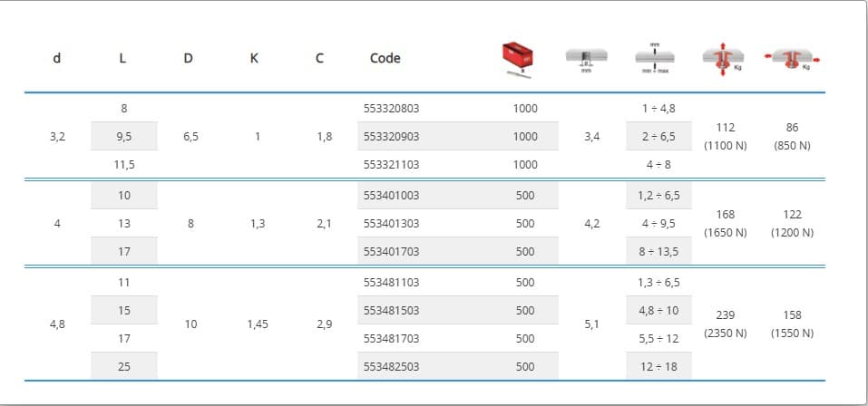The width and height of the screenshot is (868, 406).
Task: Select product code 553321103
Action: 391,165
